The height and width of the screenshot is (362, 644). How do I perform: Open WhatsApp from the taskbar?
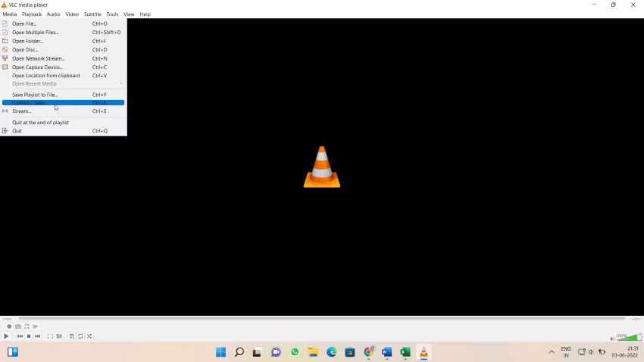295,352
